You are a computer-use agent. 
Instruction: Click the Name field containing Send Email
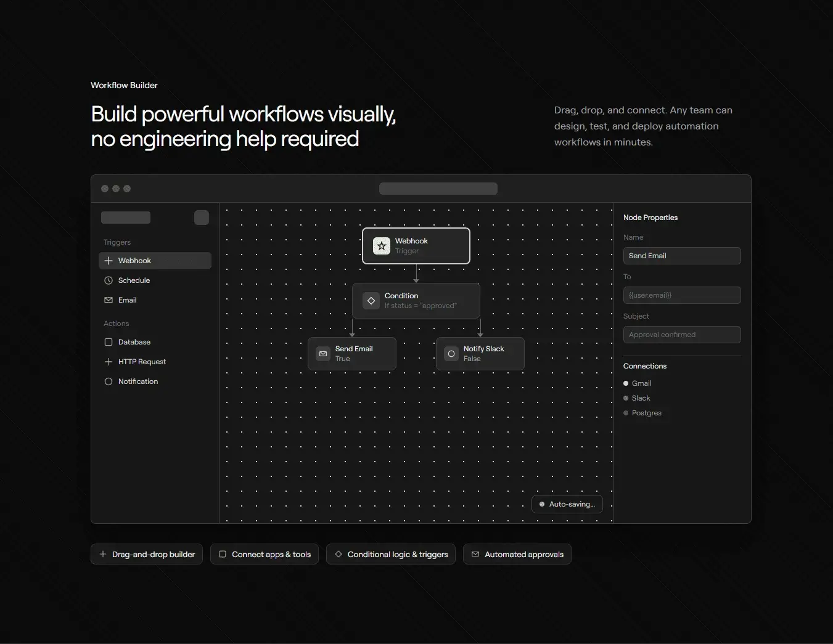point(681,256)
